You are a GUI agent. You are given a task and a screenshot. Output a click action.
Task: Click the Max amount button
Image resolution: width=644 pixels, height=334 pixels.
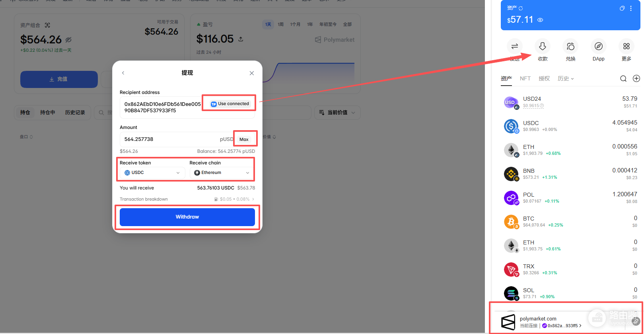point(244,139)
